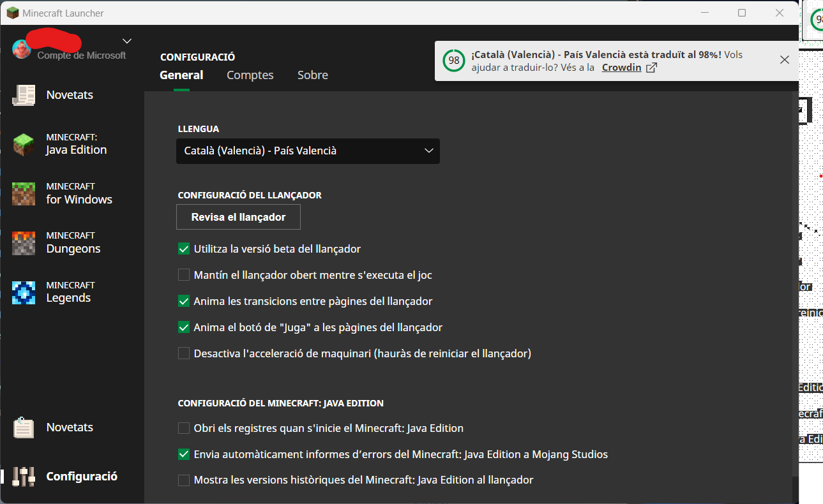Open the Llengua language dropdown
The width and height of the screenshot is (823, 504).
pos(308,151)
